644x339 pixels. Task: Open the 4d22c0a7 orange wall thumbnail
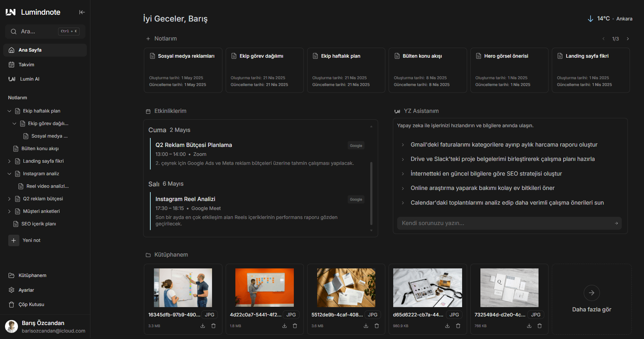(264, 288)
